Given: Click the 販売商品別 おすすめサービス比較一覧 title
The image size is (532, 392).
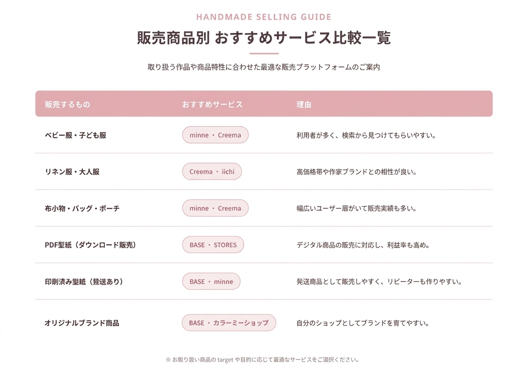Looking at the screenshot, I should [264, 37].
